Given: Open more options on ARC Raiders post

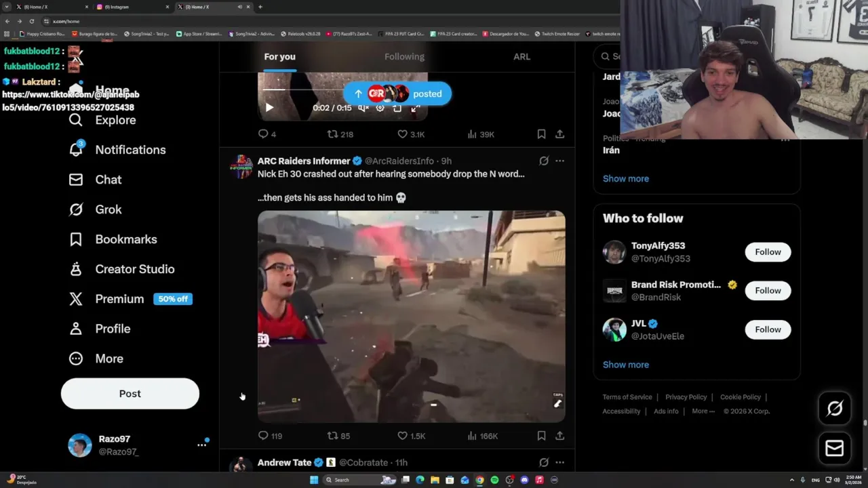Looking at the screenshot, I should tap(559, 161).
